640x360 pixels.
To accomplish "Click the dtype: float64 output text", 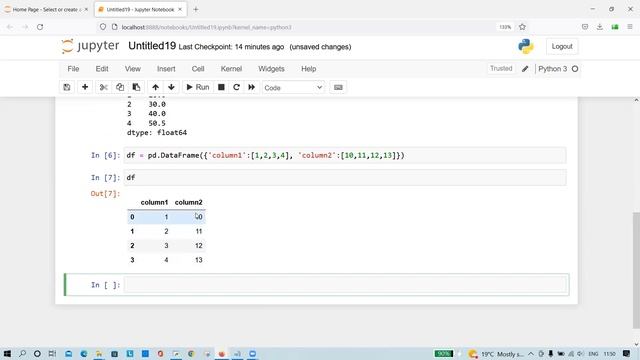I will [157, 133].
